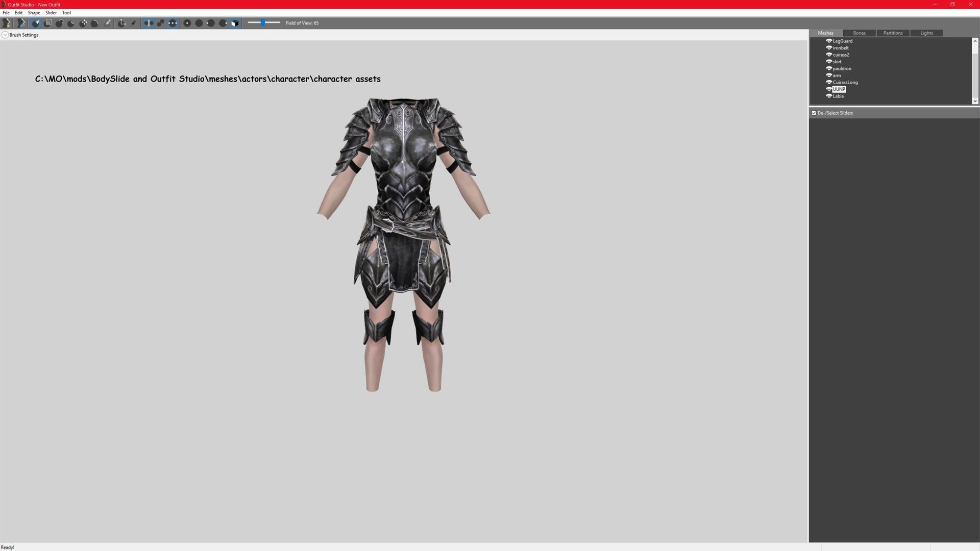Image resolution: width=980 pixels, height=551 pixels.
Task: Open the Tool menu
Action: pyautogui.click(x=66, y=13)
